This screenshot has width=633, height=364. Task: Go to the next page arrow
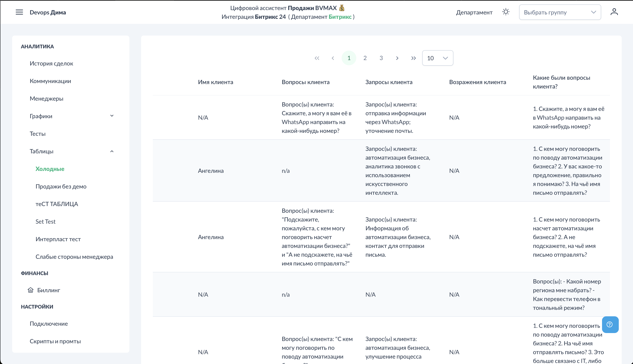click(397, 58)
